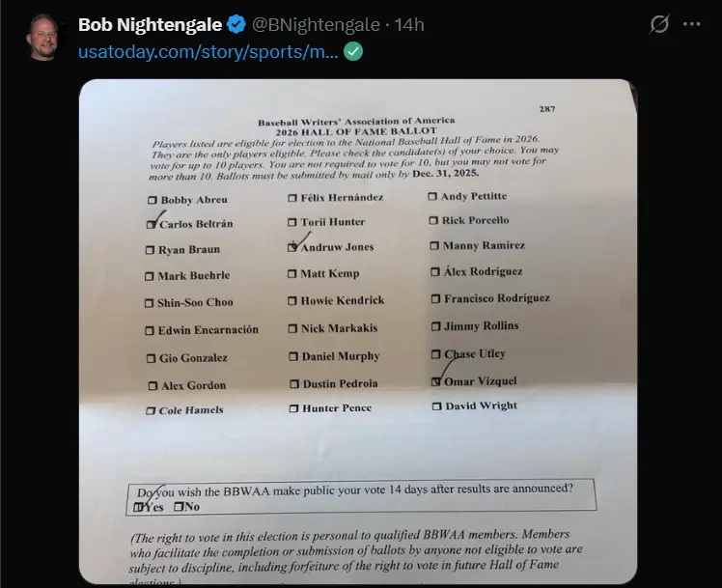This screenshot has width=722, height=588.
Task: Click the Grok icon on the tweet
Action: point(659,24)
